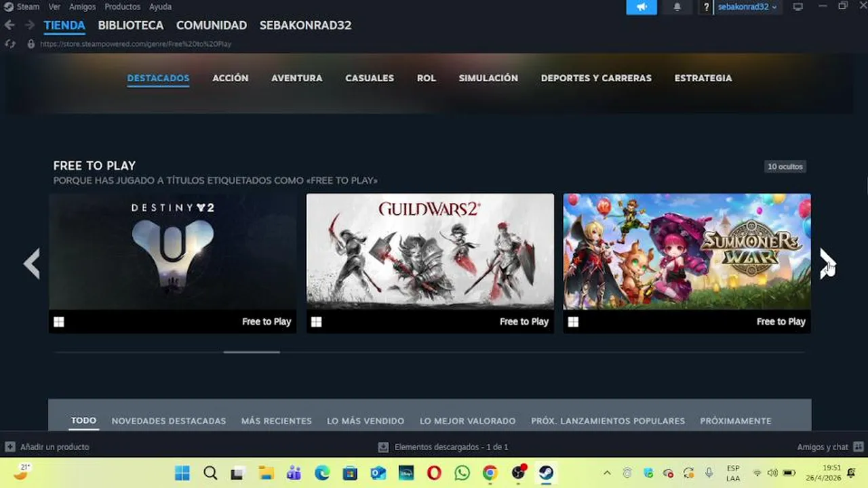This screenshot has height=488, width=868.
Task: Open the notifications bell
Action: pyautogui.click(x=677, y=7)
